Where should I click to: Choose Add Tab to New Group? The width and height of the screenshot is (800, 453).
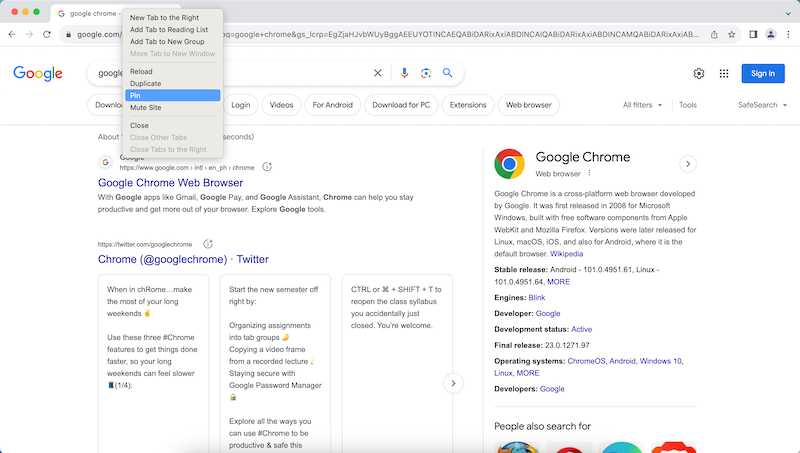click(172, 41)
